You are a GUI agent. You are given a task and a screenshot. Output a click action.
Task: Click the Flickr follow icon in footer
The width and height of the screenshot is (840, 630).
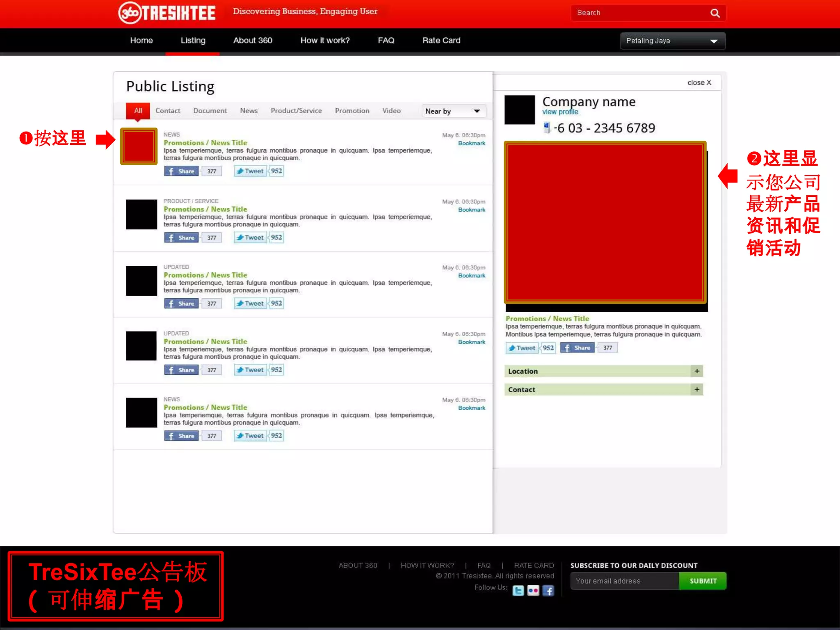point(533,591)
